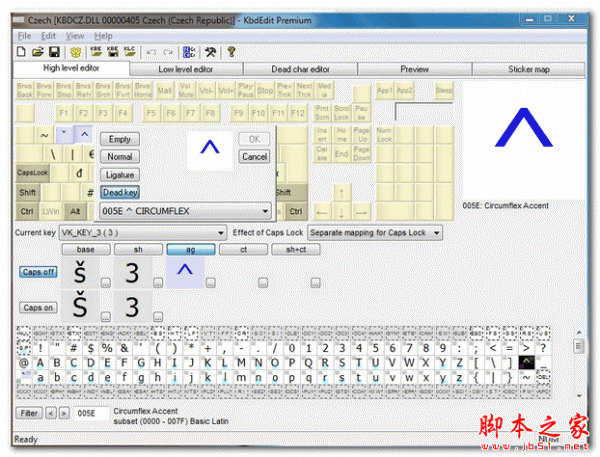
Task: Click the Normal button
Action: [120, 157]
